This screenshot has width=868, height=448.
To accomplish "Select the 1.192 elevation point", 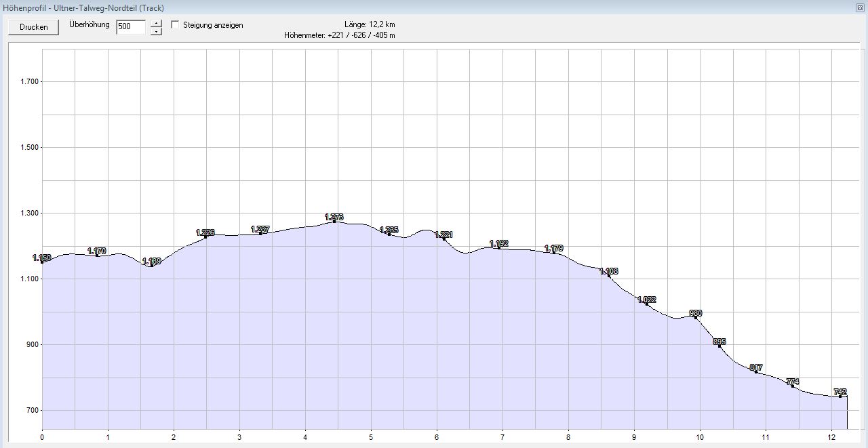I will 499,247.
